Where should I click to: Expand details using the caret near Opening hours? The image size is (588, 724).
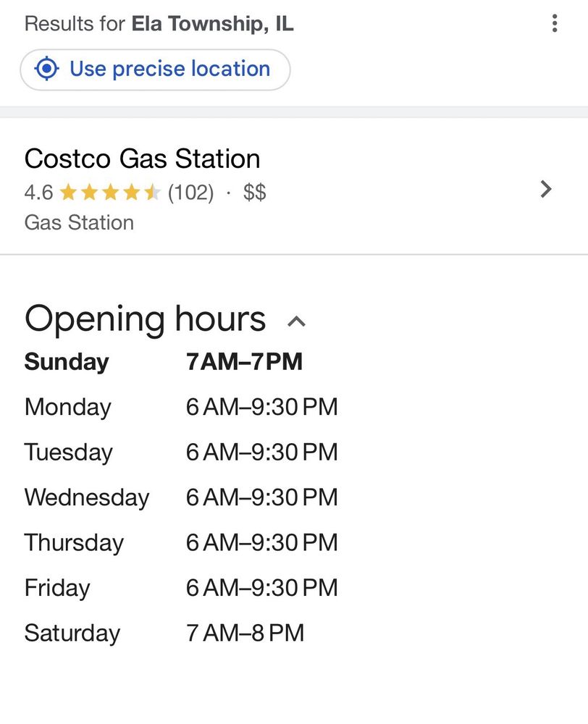[297, 321]
